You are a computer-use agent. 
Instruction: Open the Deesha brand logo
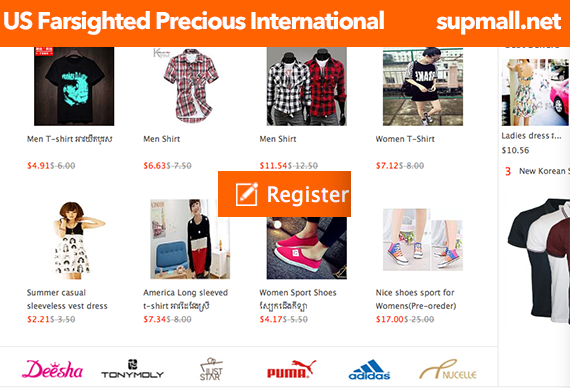point(52,369)
